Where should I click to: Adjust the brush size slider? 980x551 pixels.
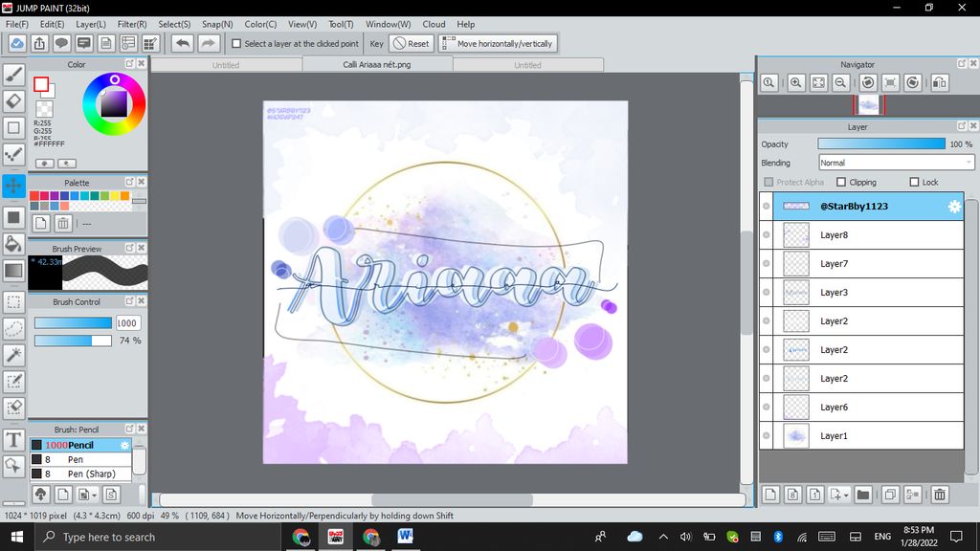click(x=73, y=323)
